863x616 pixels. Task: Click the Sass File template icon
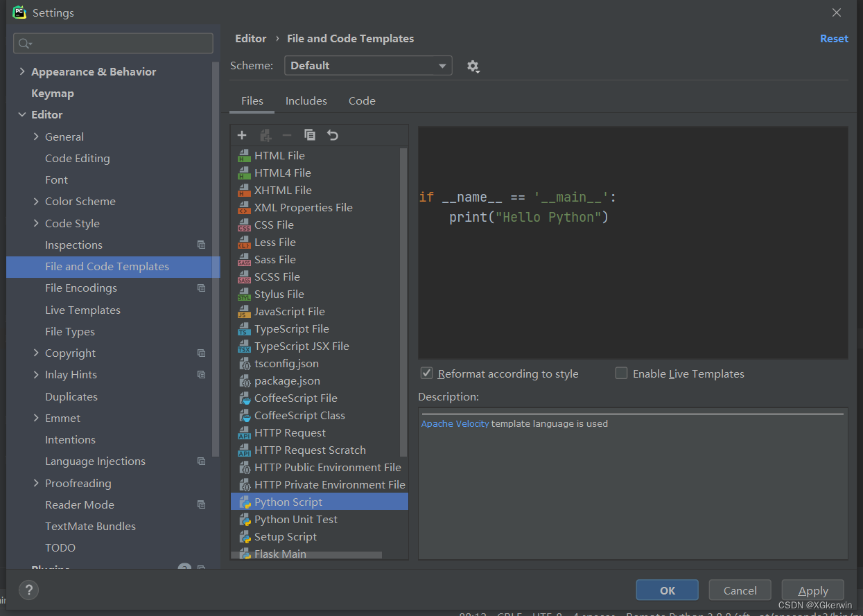pos(244,260)
